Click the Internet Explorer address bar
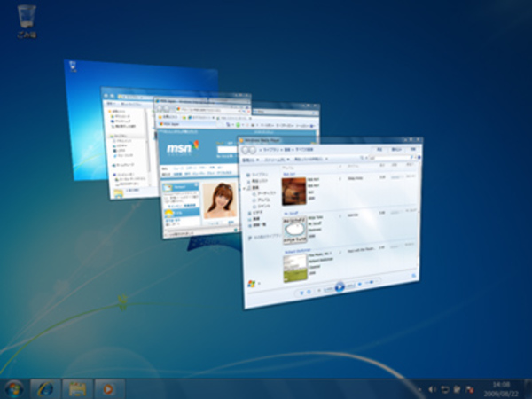Viewport: 532px width, 399px height. [208, 110]
